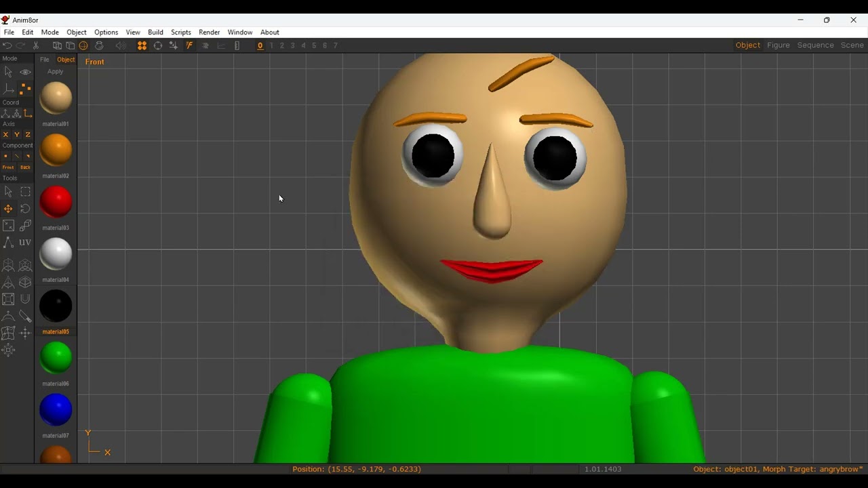
Task: Toggle the X axis button
Action: click(5, 135)
